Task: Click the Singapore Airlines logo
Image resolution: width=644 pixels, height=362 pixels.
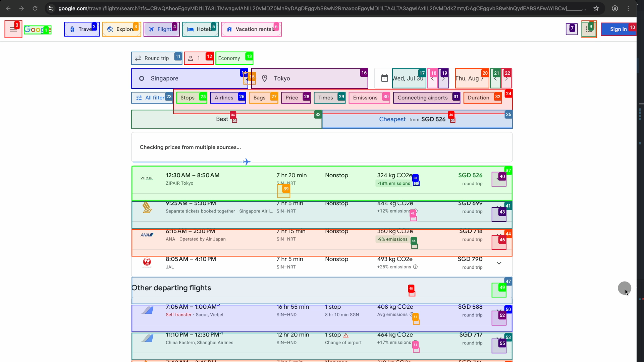Action: point(147,207)
